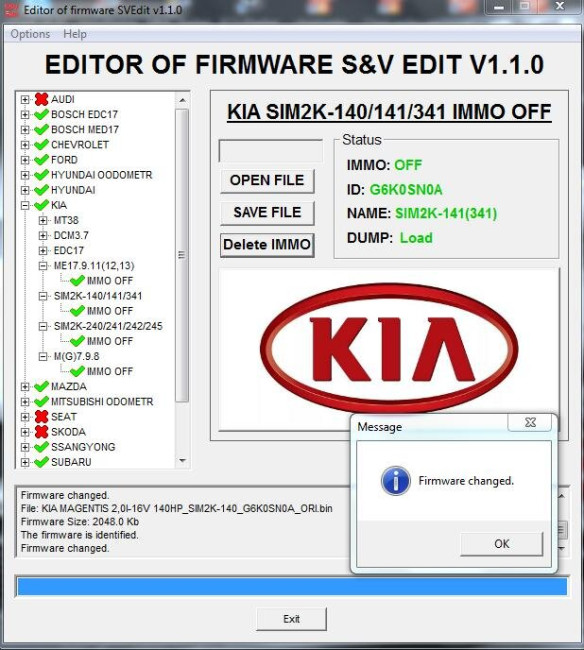Click the NAME value SIM2K-141(341)

click(446, 213)
